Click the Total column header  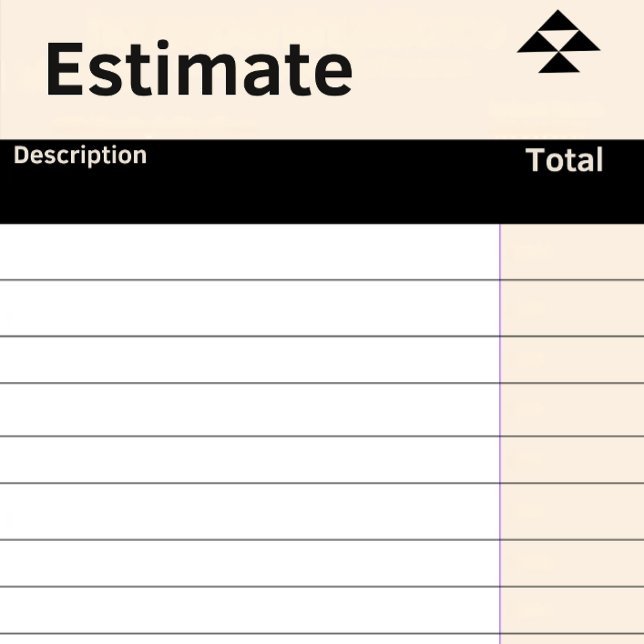[564, 160]
